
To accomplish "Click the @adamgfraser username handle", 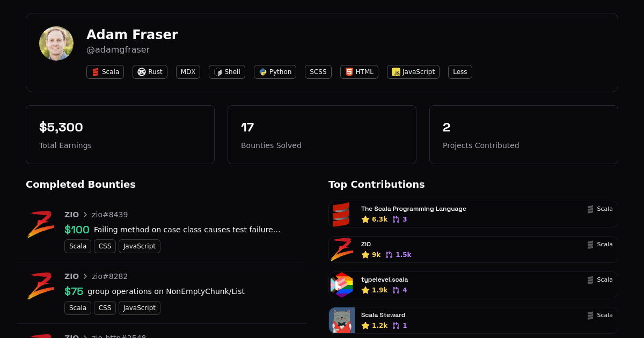I will pyautogui.click(x=118, y=50).
